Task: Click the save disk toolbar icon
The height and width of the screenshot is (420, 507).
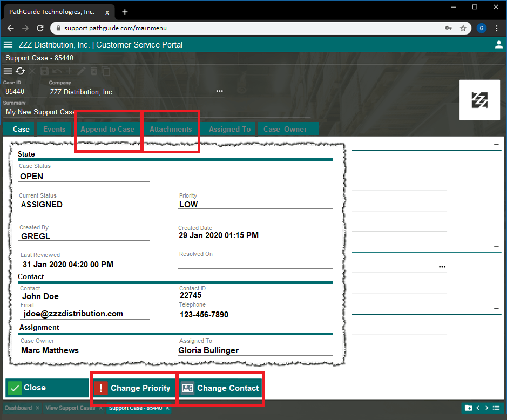Action: click(x=45, y=71)
